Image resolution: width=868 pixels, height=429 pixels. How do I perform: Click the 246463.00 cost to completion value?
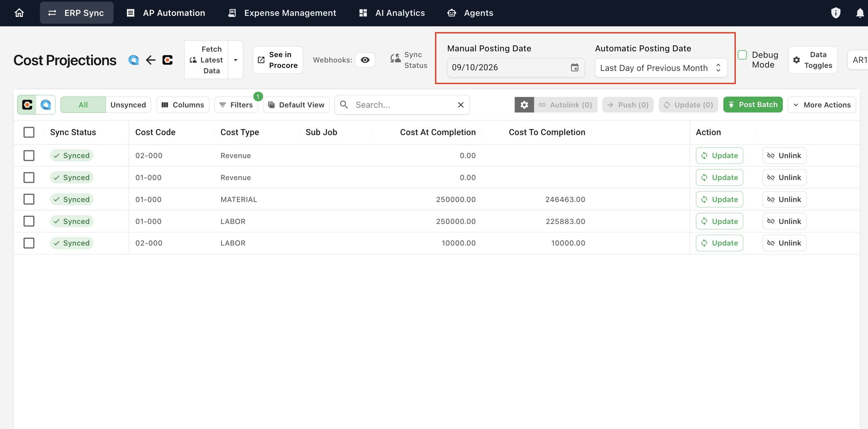click(565, 200)
